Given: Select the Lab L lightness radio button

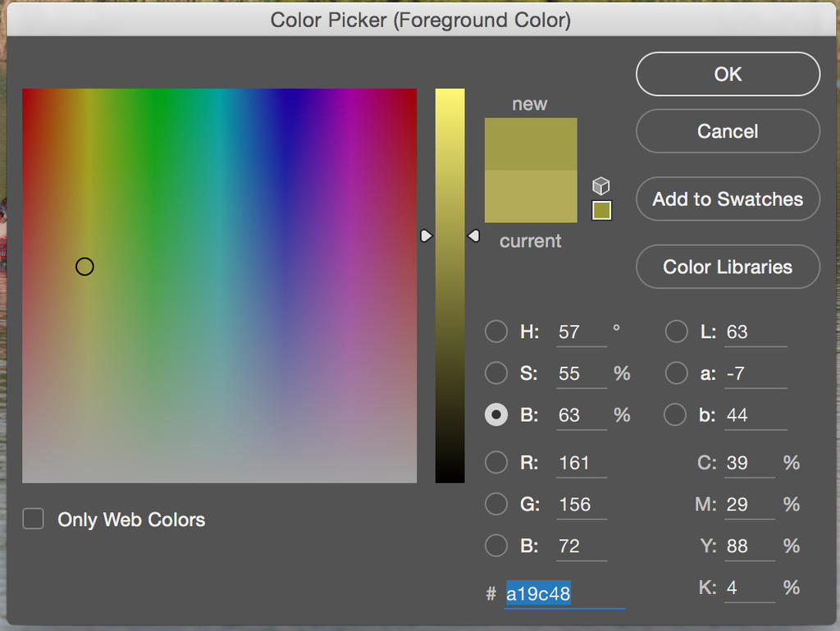Looking at the screenshot, I should click(677, 332).
